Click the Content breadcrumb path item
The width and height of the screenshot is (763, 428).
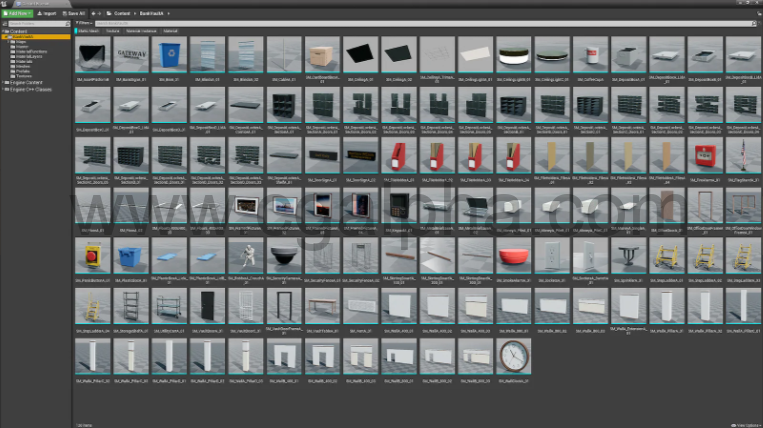(121, 12)
